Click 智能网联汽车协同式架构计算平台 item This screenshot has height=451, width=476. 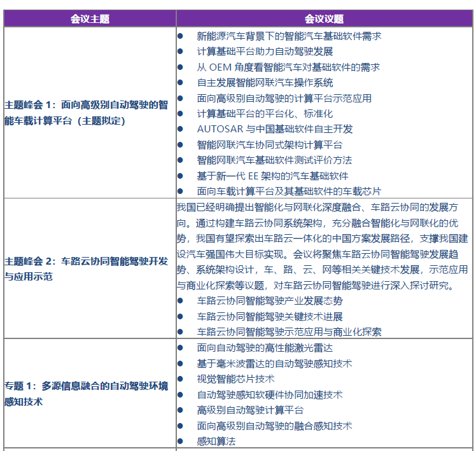click(x=270, y=145)
